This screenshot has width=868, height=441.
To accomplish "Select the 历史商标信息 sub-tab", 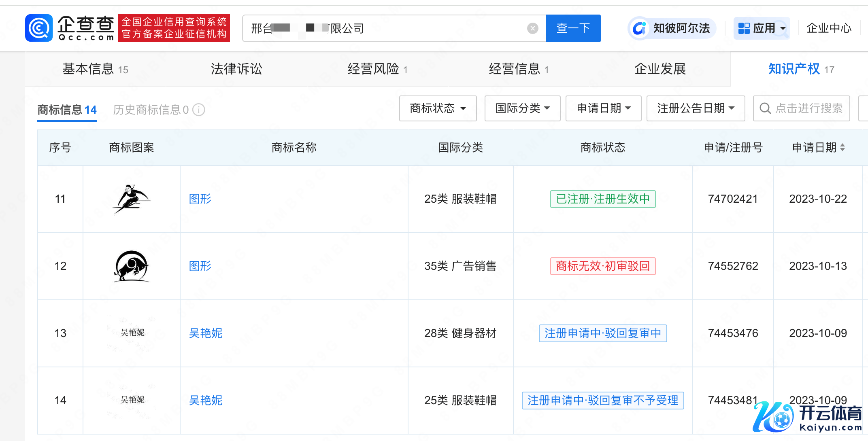I will (151, 110).
